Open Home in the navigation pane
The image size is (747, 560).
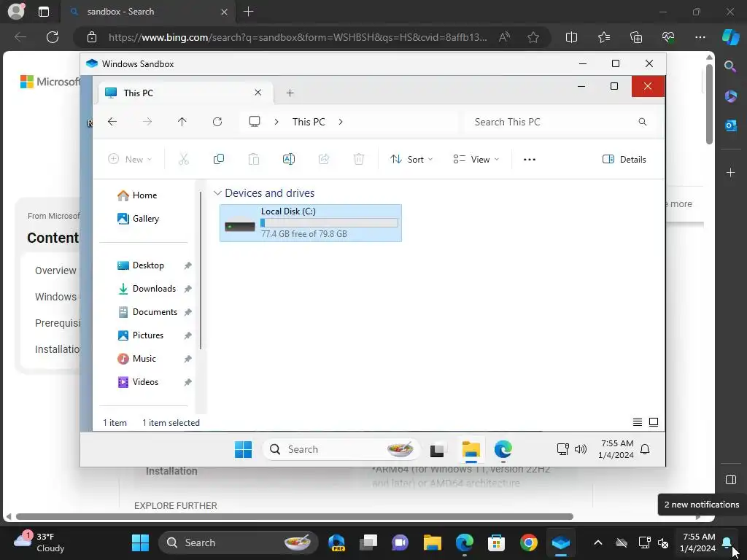136,195
